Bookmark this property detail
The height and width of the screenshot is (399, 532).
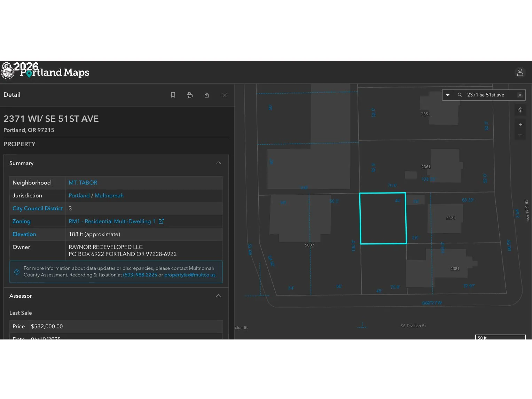(x=173, y=95)
